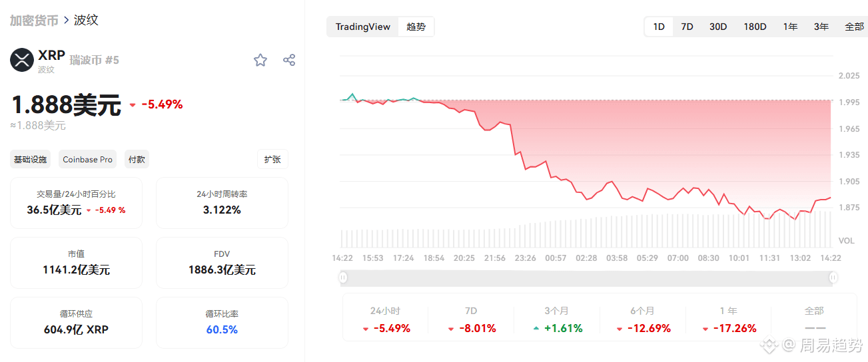Expand tags with the 扩张 button
Screen dimensions: 868x362
pos(272,159)
